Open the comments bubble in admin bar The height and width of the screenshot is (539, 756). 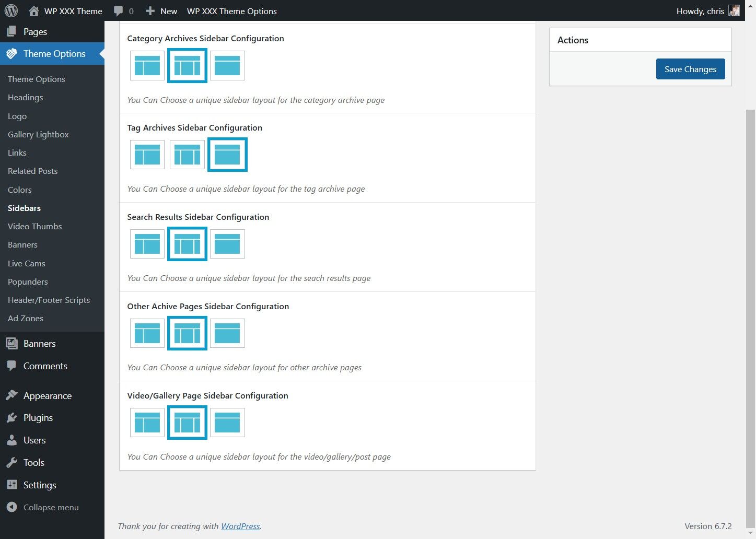point(124,11)
